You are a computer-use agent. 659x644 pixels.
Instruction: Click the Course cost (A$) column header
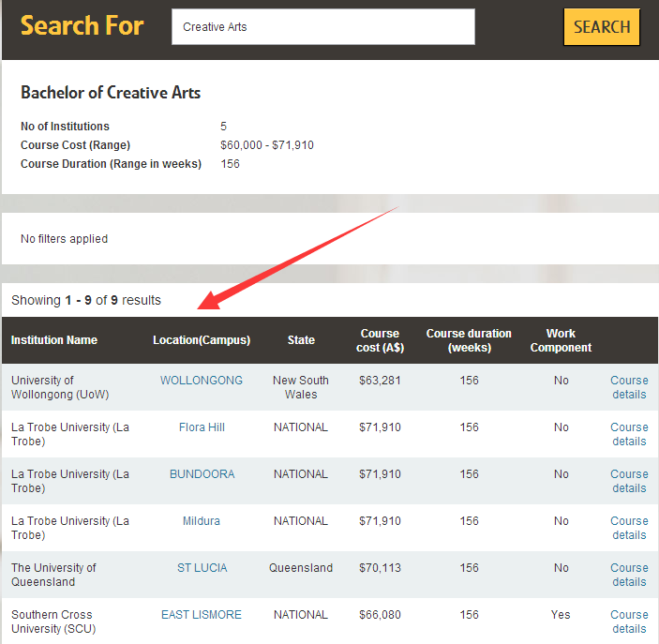click(x=381, y=340)
